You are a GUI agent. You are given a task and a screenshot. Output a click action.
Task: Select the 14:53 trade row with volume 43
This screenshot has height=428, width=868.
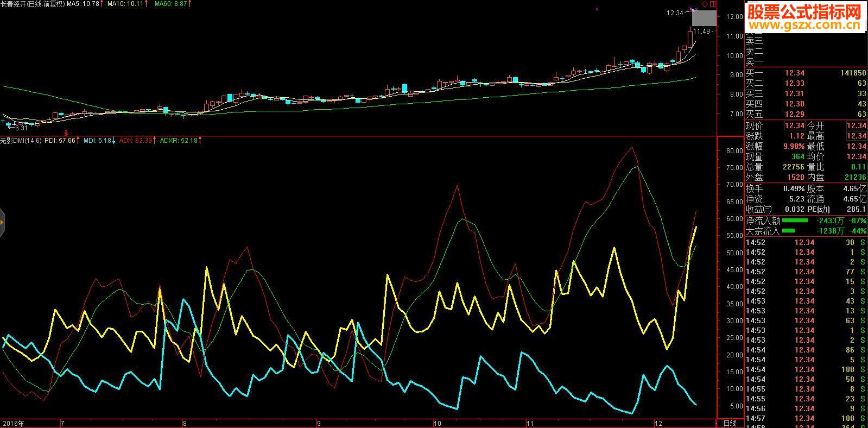[806, 301]
